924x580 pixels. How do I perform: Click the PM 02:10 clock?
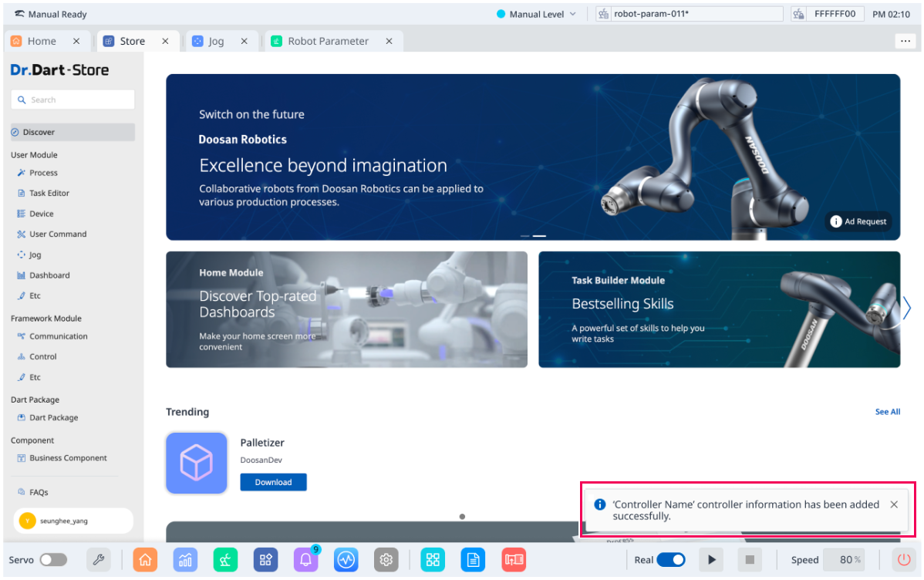[891, 14]
